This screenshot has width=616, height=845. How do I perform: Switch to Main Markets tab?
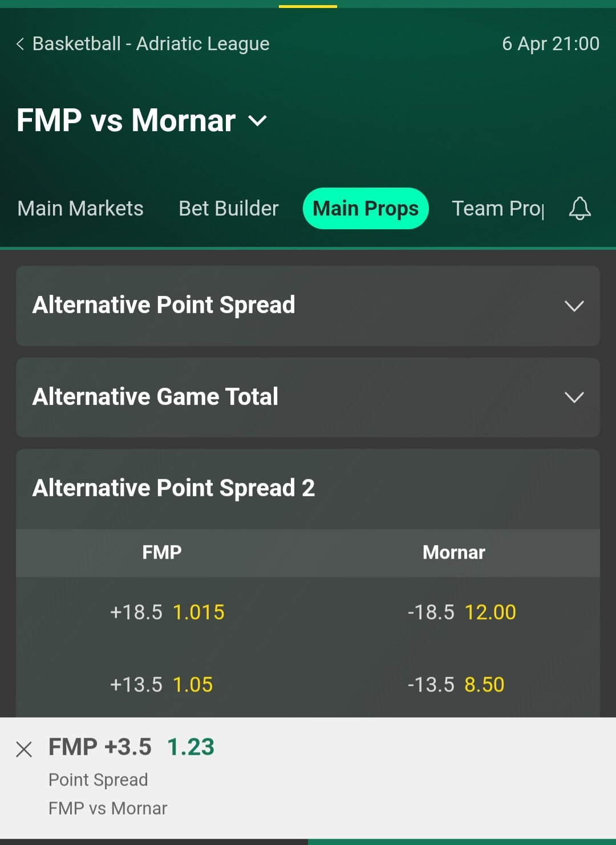point(80,209)
